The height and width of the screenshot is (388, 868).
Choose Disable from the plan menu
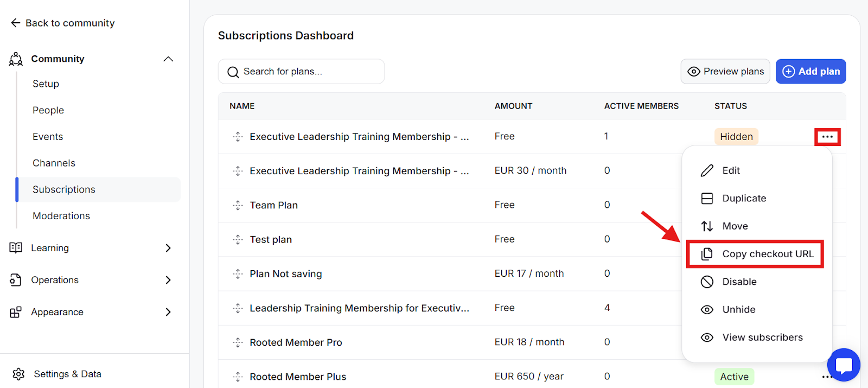[x=739, y=282]
